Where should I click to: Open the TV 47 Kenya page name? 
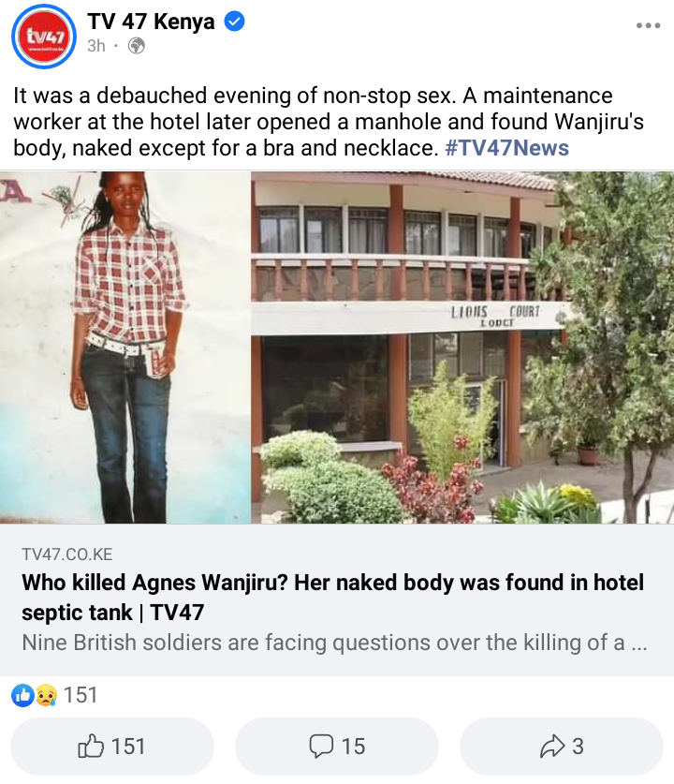point(151,22)
